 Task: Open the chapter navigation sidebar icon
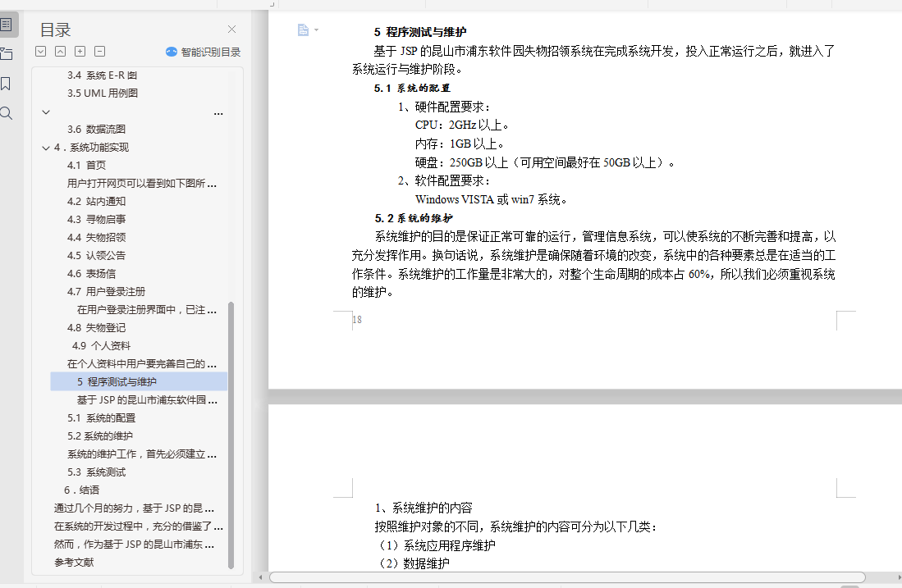click(7, 54)
